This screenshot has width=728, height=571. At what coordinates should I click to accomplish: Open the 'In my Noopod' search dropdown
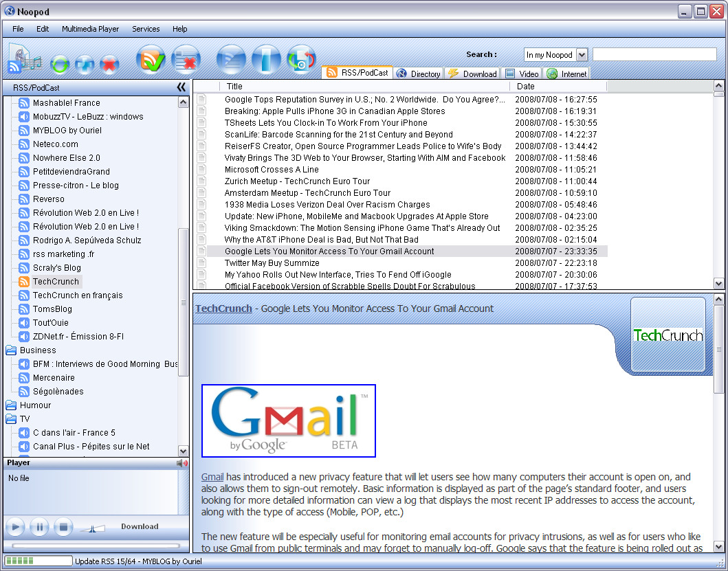pos(582,55)
